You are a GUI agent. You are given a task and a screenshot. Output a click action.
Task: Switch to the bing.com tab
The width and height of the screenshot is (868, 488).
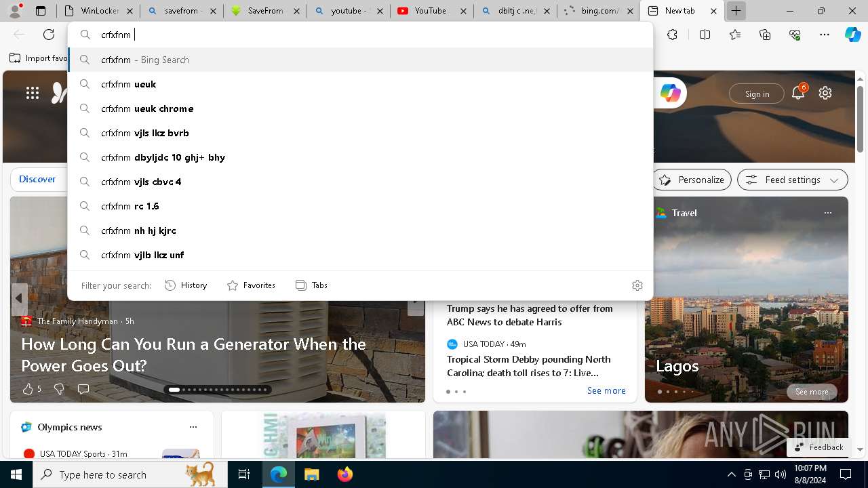click(597, 11)
